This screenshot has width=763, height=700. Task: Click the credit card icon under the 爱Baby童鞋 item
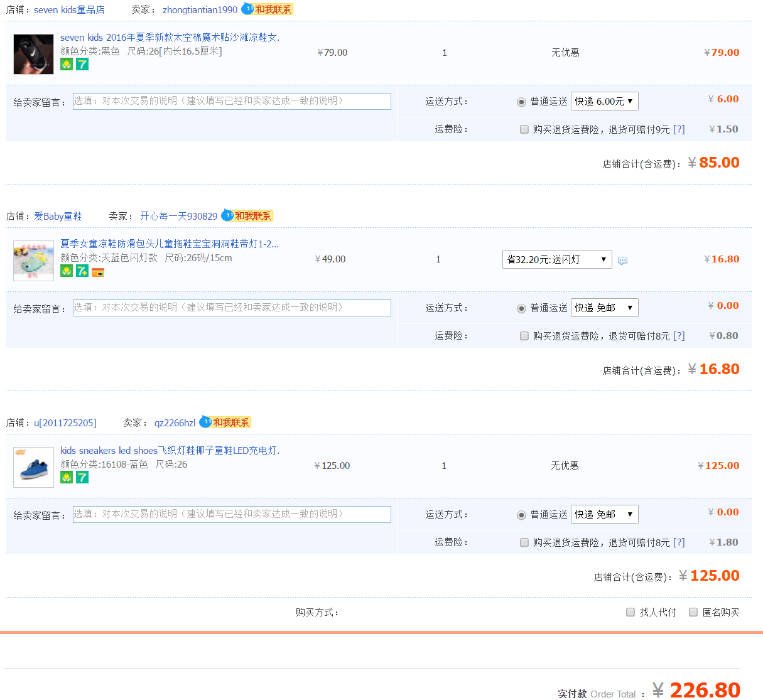coord(98,272)
